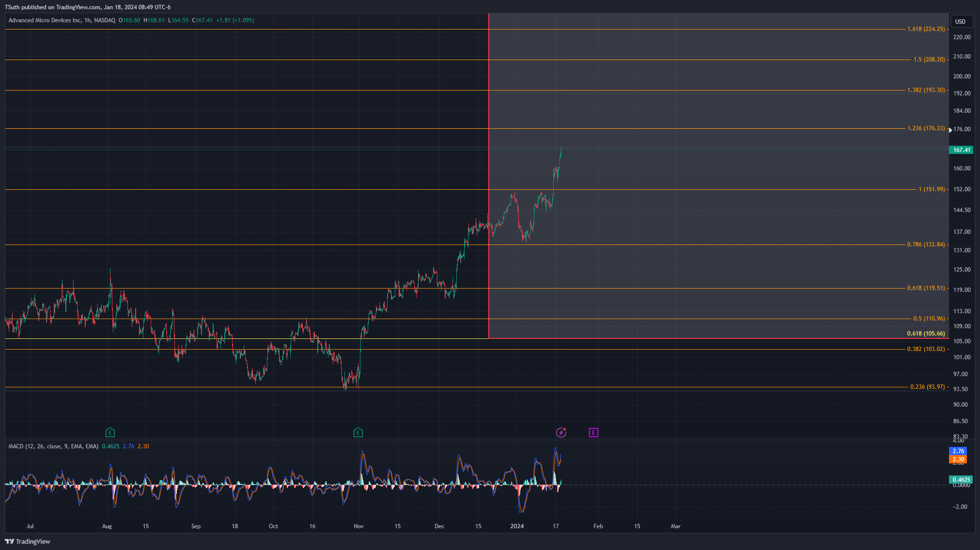The height and width of the screenshot is (550, 980).
Task: Click the 1.382 (193.30) Fibonacci label
Action: click(926, 90)
